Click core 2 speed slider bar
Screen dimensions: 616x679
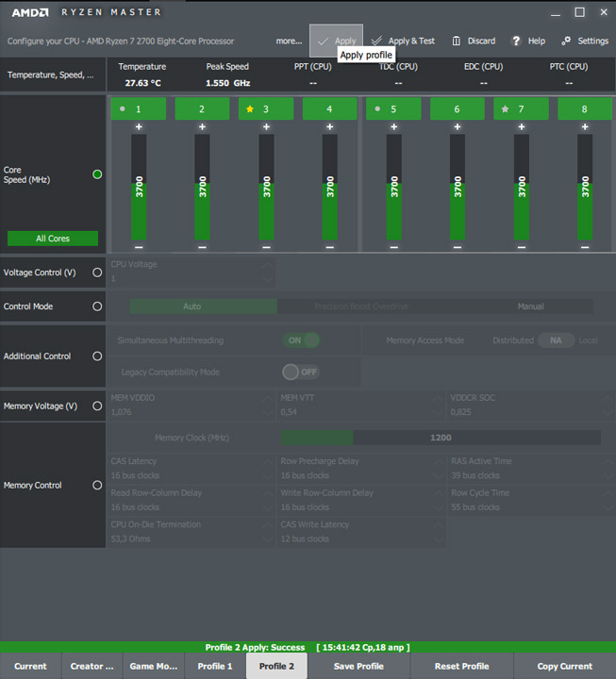click(202, 187)
